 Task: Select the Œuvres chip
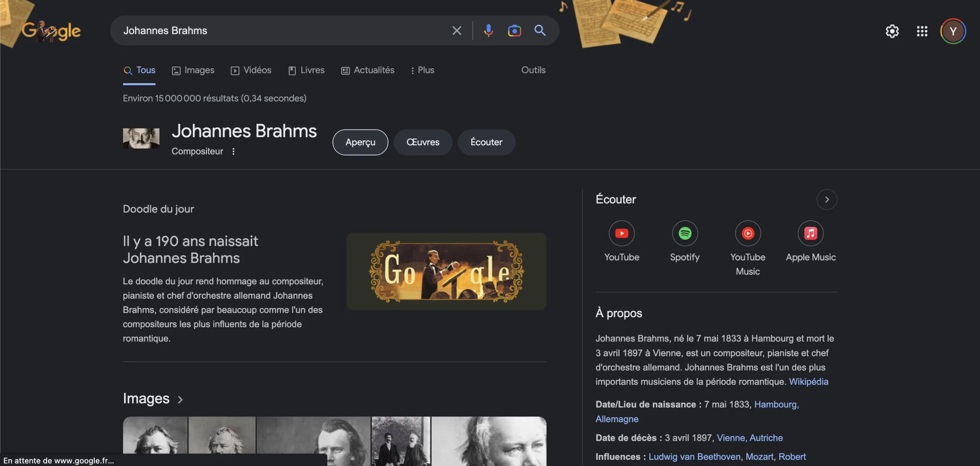pyautogui.click(x=423, y=142)
